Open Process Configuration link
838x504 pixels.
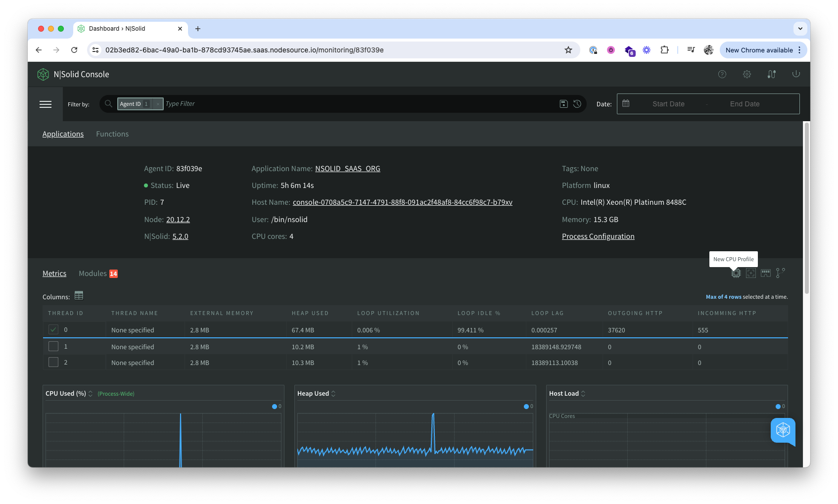click(598, 236)
